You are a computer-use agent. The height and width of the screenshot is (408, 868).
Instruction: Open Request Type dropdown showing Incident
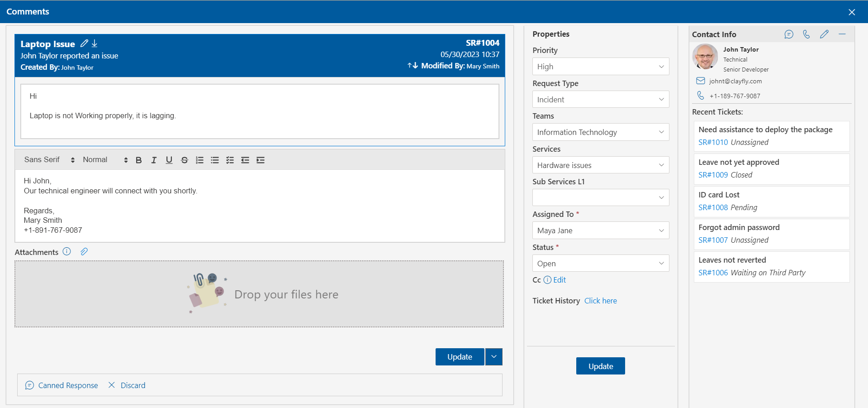pyautogui.click(x=601, y=100)
